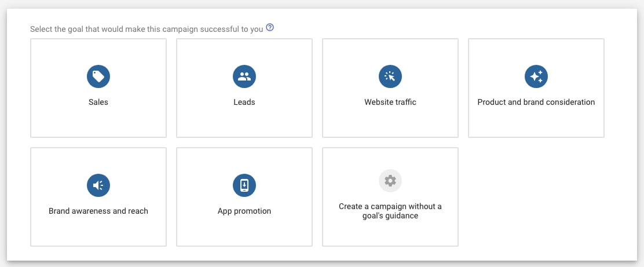Click the Product and brand consideration sparkle icon
Screen dimensions: 644x267
click(536, 76)
